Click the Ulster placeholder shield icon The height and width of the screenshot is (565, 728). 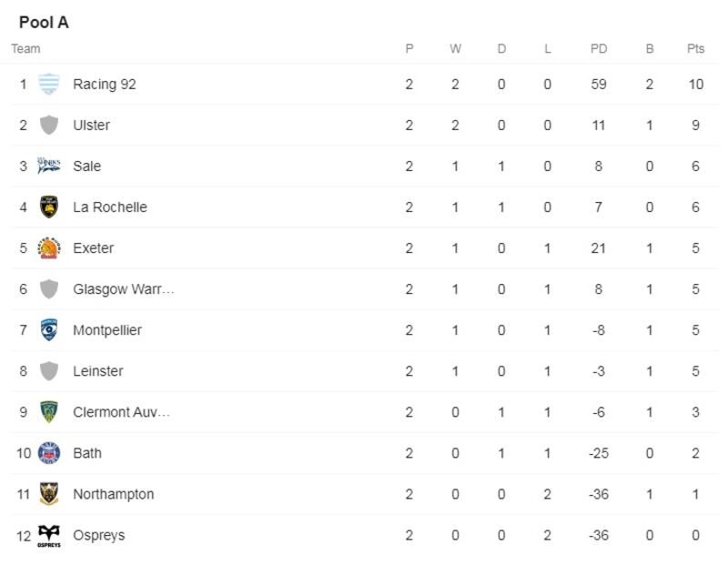pos(49,126)
